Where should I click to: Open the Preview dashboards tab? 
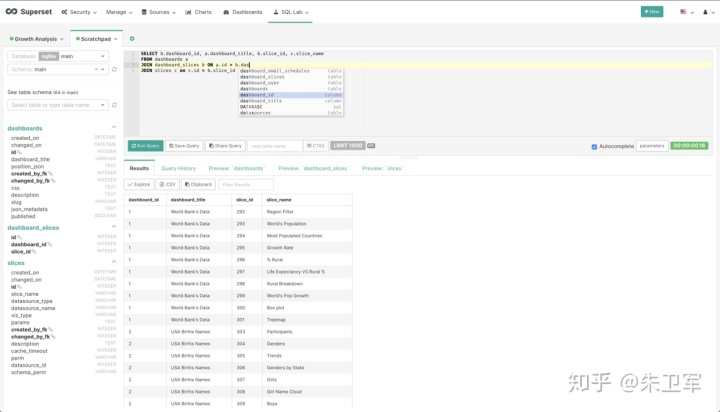(x=236, y=168)
